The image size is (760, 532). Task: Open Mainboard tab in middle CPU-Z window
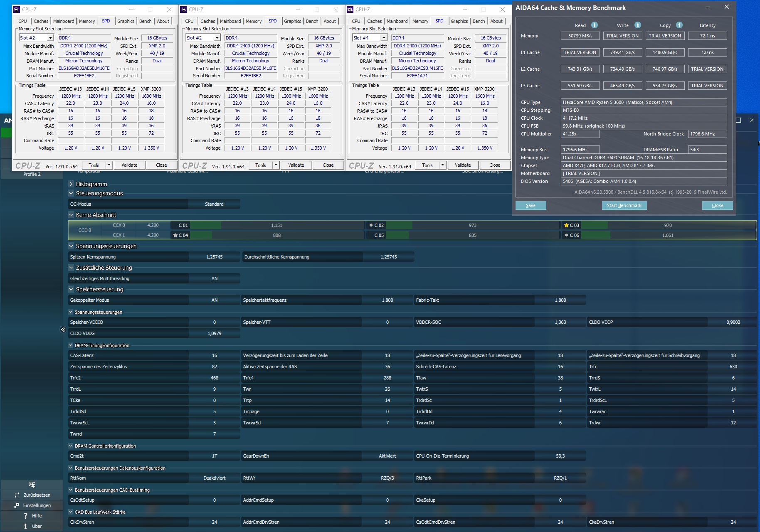click(230, 21)
